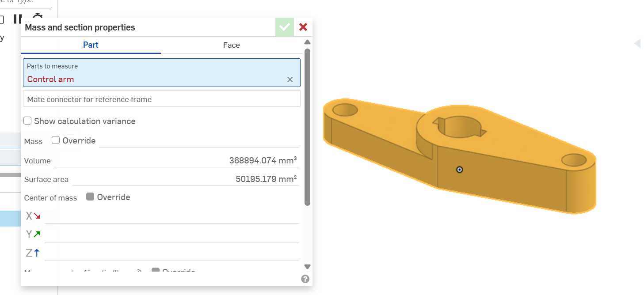The height and width of the screenshot is (295, 644).
Task: Switch to the Part tab
Action: click(91, 45)
